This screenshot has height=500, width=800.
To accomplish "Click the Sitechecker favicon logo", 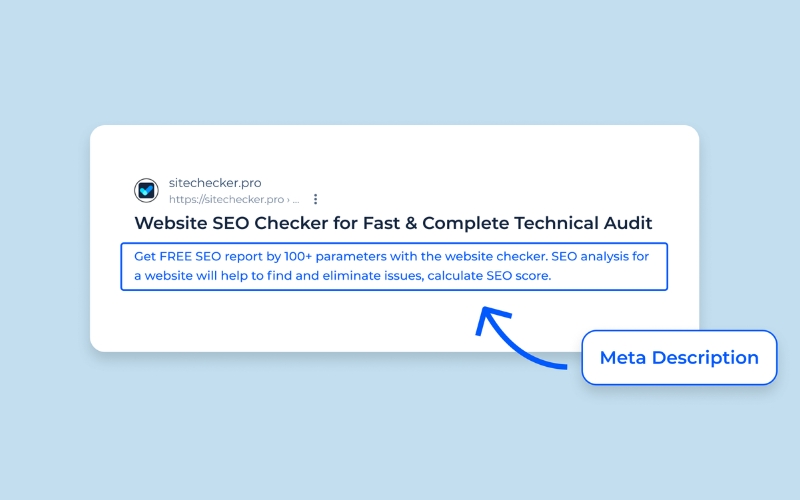I will [146, 190].
